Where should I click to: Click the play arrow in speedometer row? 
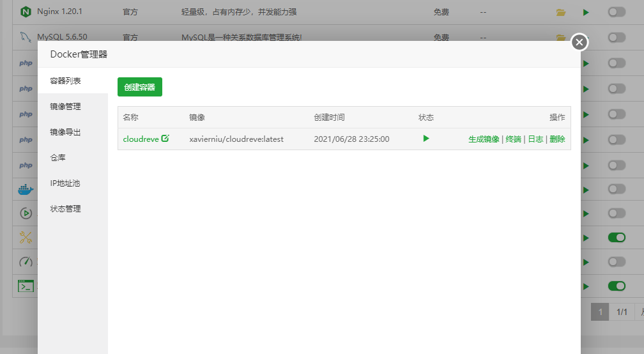coord(586,262)
